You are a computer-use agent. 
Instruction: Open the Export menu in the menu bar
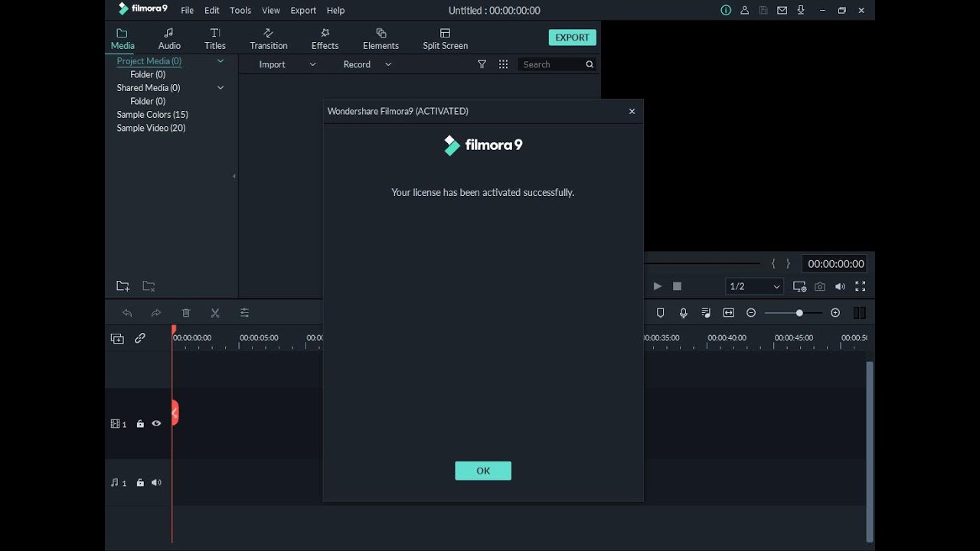point(303,10)
